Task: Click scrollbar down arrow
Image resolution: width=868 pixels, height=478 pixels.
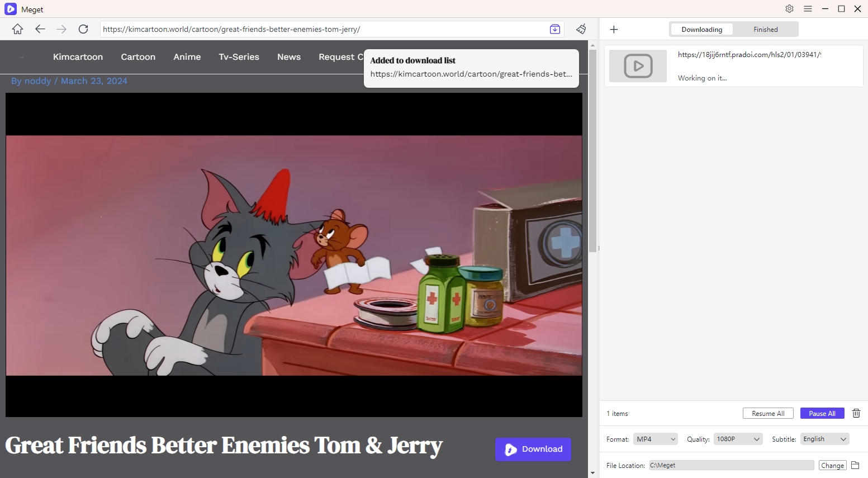Action: (x=592, y=474)
